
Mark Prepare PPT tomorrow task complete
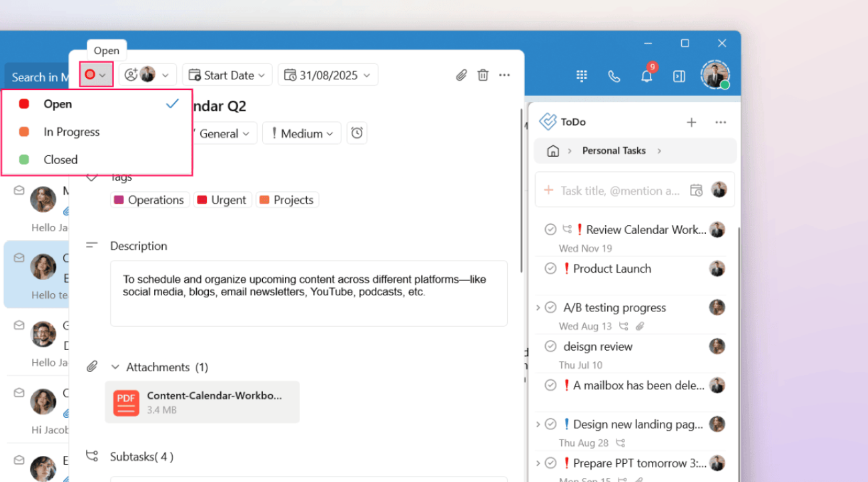click(x=550, y=463)
